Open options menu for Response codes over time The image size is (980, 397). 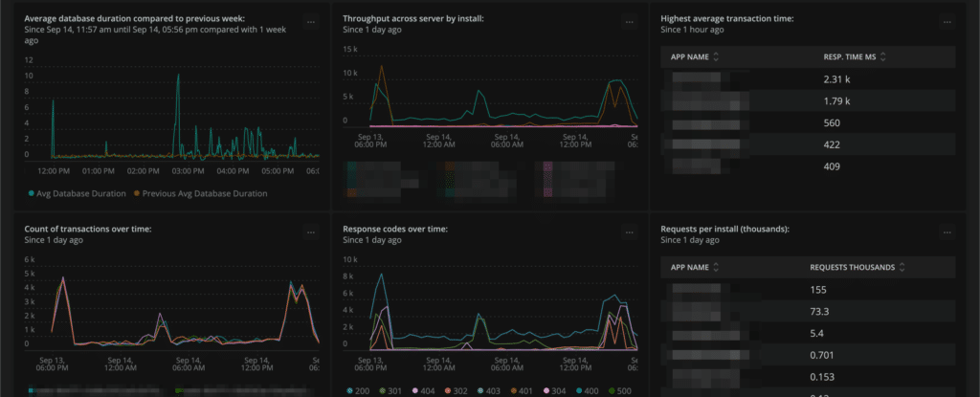pyautogui.click(x=629, y=232)
